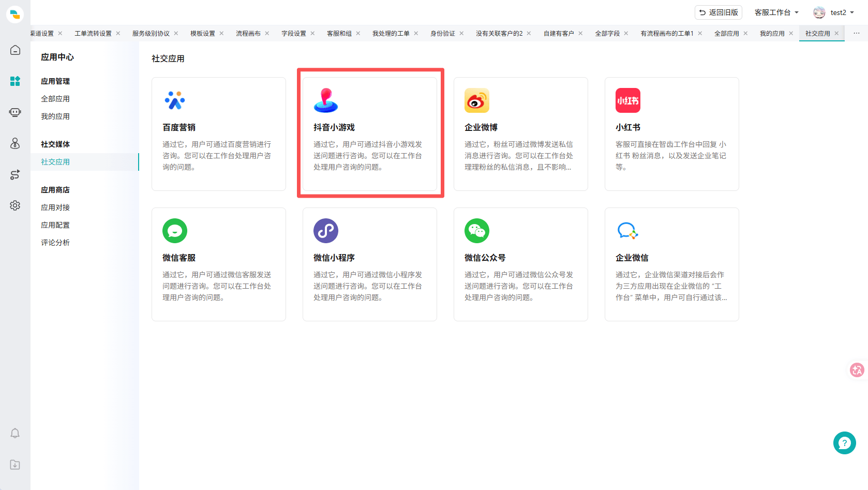Open the customer person icon in sidebar
868x490 pixels.
15,143
